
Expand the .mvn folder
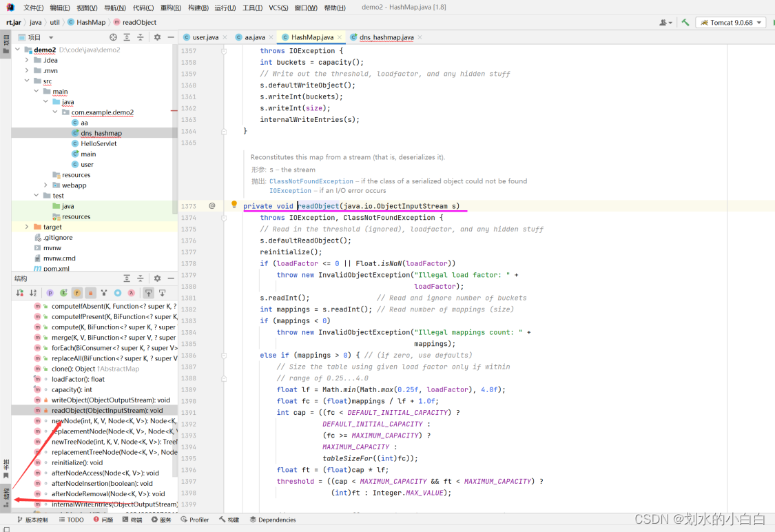27,70
